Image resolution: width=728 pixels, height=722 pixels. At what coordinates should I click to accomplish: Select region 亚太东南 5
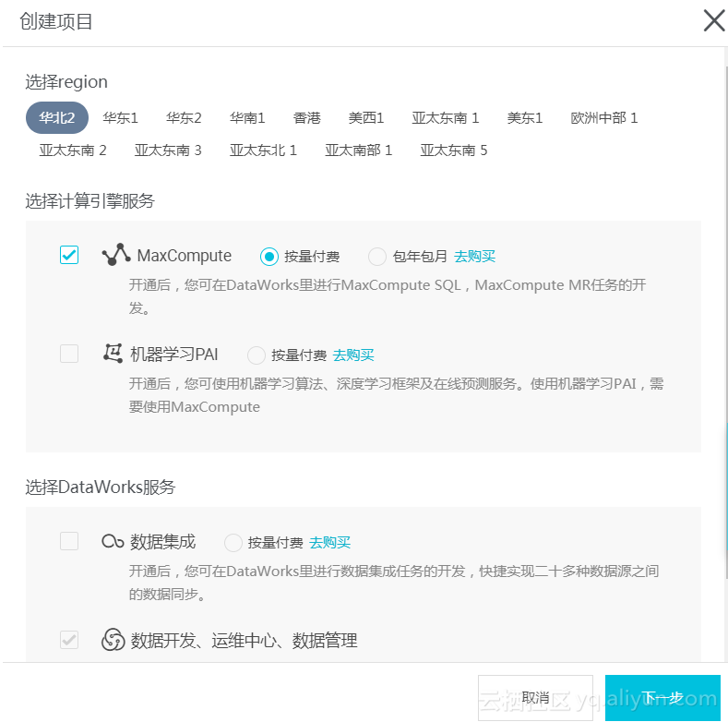point(454,150)
